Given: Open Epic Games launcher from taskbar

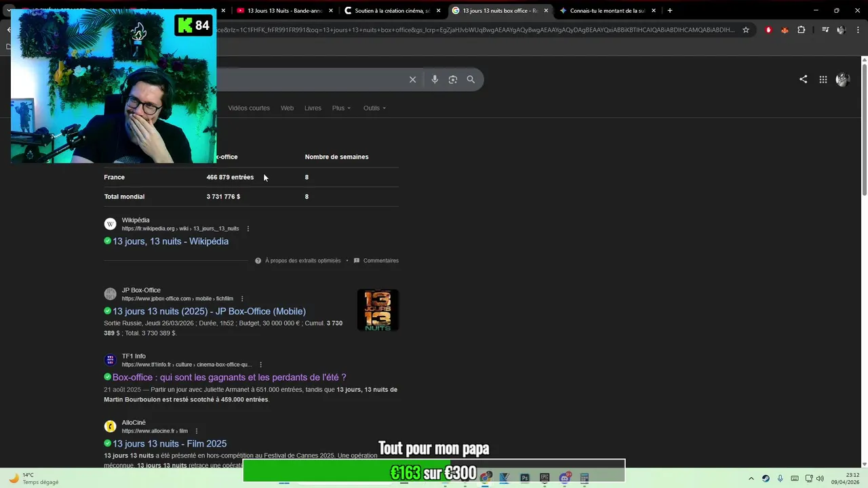Looking at the screenshot, I should click(545, 478).
